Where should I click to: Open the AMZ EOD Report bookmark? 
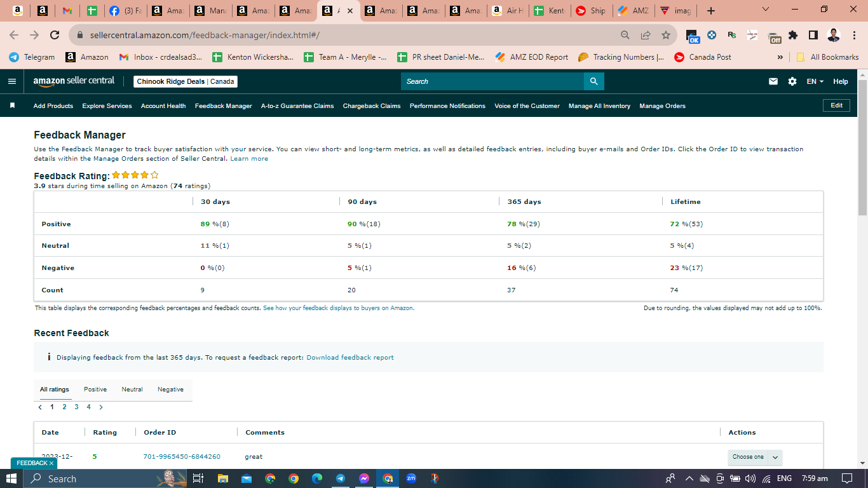pos(532,57)
